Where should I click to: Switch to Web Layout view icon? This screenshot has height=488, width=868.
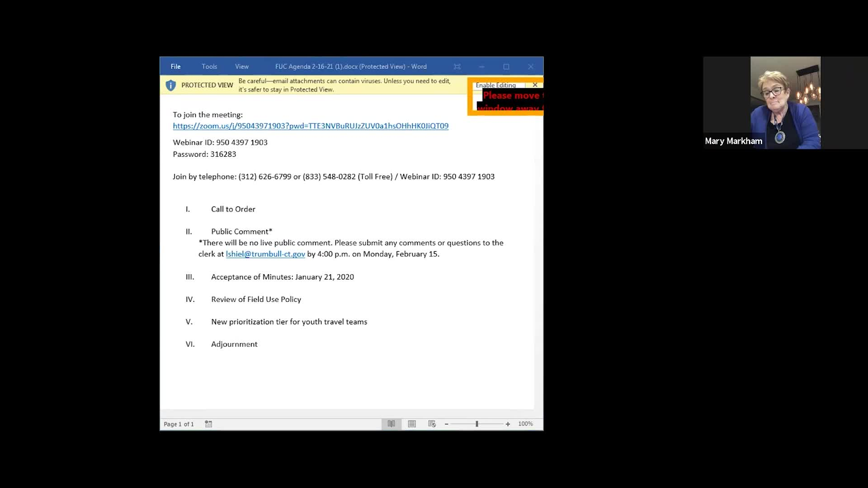432,424
